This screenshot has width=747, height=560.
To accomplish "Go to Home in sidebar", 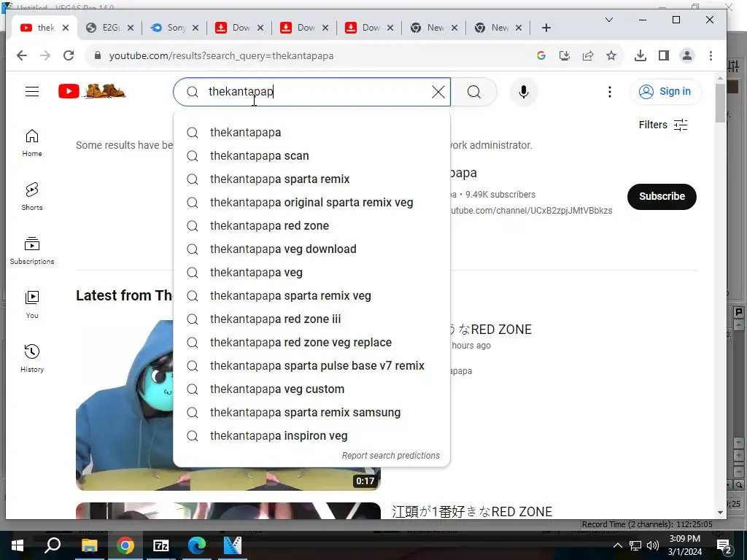I will click(x=32, y=142).
